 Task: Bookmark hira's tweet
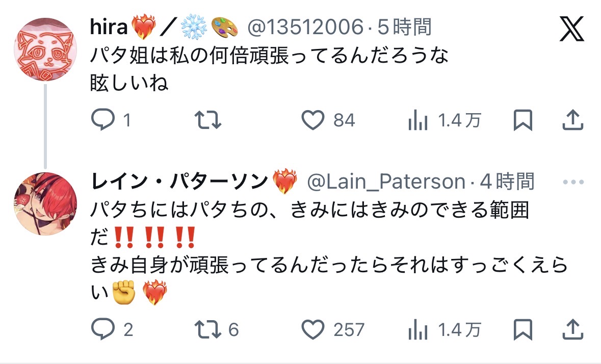click(x=523, y=120)
